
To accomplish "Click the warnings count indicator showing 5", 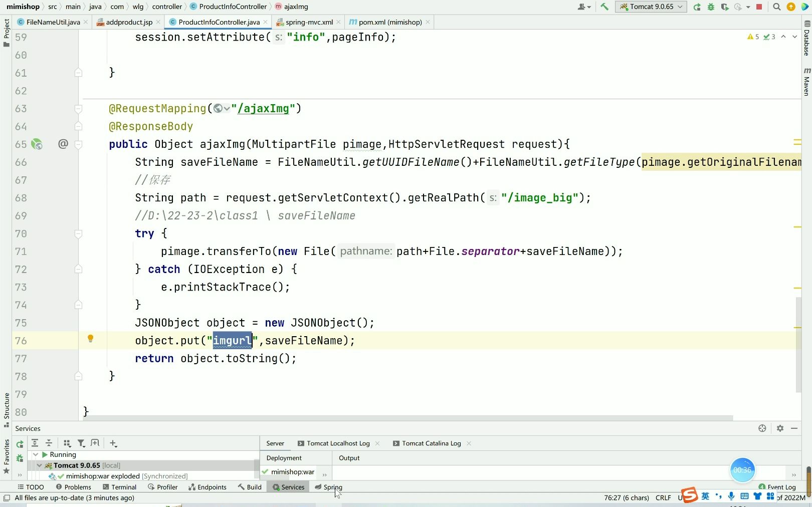I will tap(753, 37).
